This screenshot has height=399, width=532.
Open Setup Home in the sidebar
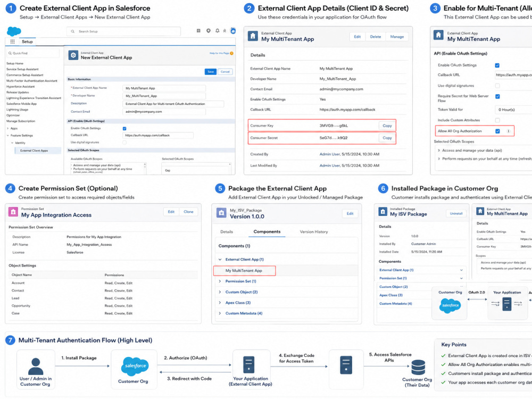(15, 63)
